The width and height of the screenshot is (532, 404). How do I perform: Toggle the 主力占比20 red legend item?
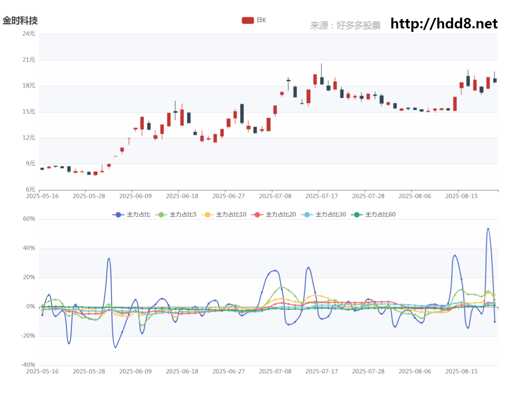274,215
